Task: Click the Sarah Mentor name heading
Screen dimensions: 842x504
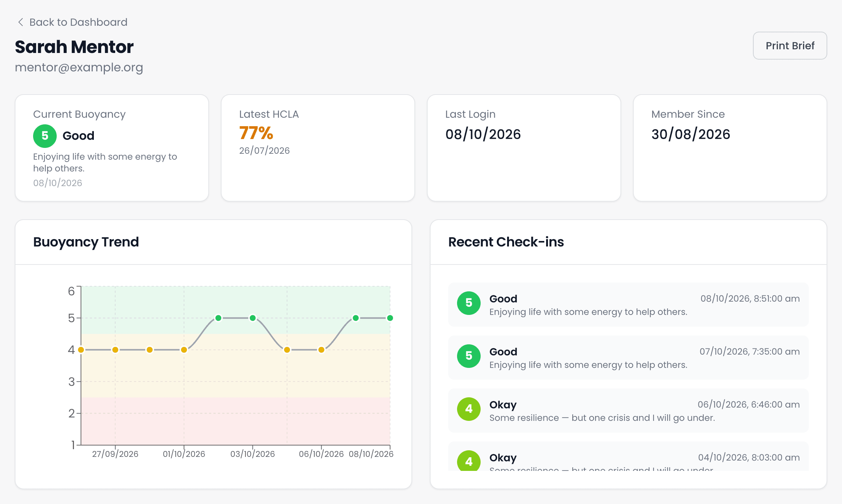Action: [x=74, y=47]
